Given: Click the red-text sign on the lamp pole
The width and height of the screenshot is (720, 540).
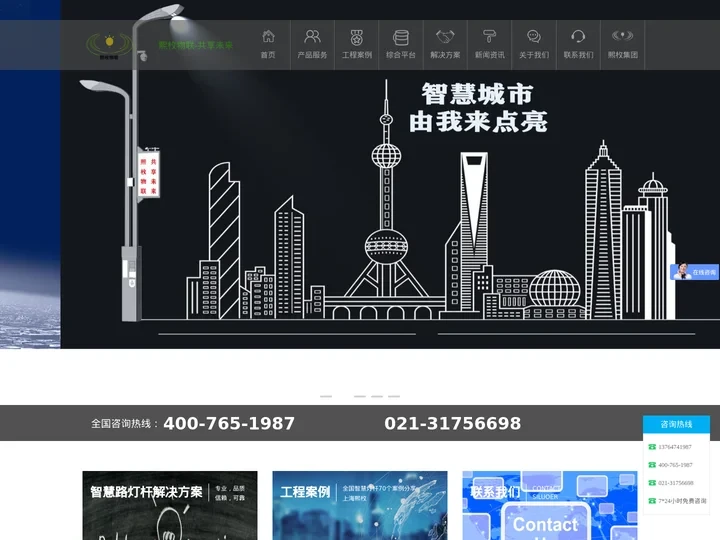Looking at the screenshot, I should [148, 174].
